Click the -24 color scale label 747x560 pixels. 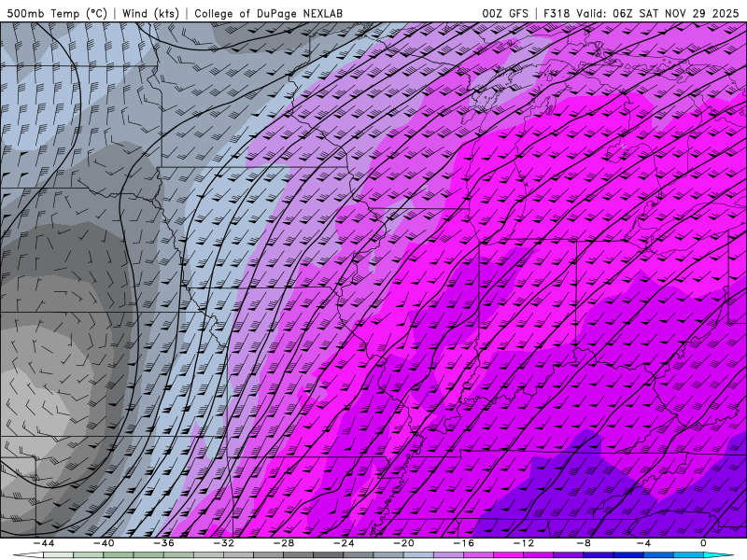[344, 543]
